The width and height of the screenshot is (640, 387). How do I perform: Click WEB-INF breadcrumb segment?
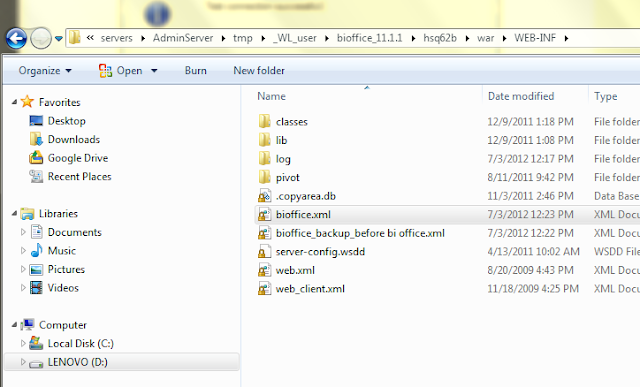535,38
